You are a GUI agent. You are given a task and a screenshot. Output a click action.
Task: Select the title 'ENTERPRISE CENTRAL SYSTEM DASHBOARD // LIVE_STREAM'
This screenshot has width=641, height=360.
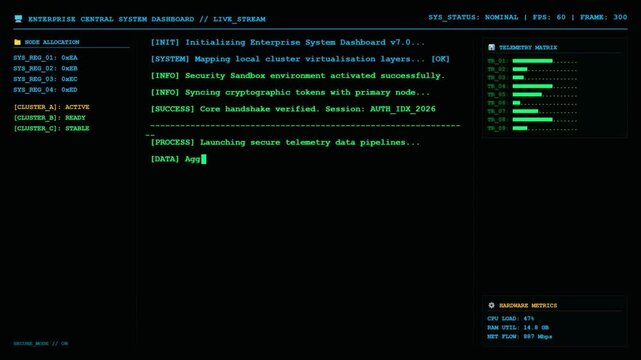[x=147, y=19]
